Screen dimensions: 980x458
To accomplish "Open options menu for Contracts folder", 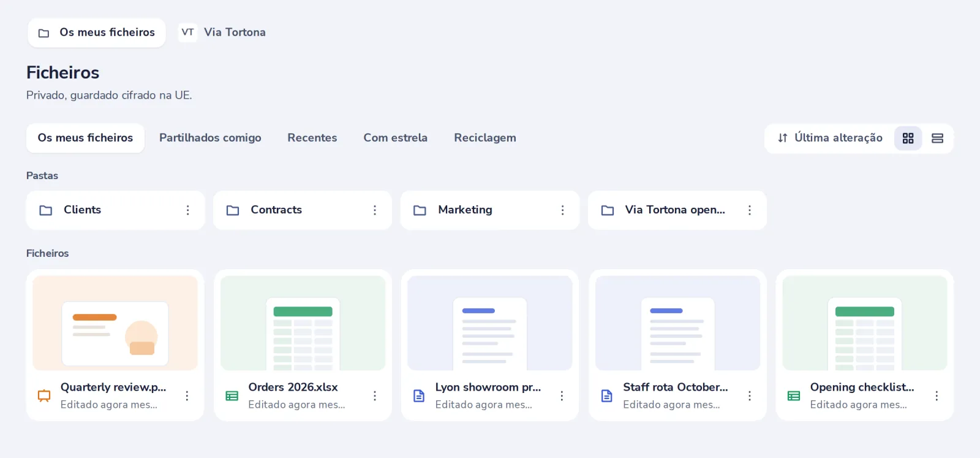I will [375, 210].
